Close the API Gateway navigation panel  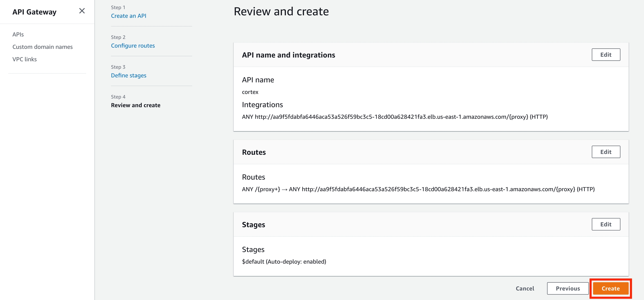pyautogui.click(x=82, y=11)
